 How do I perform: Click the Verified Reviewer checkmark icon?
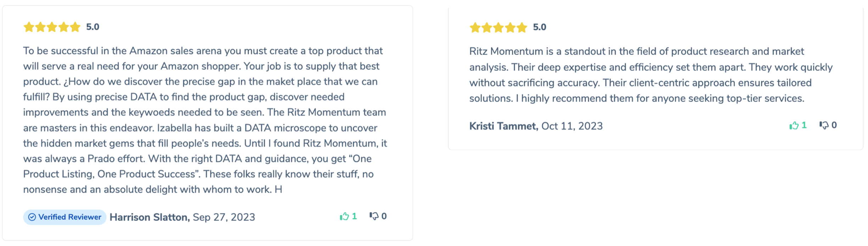[32, 217]
